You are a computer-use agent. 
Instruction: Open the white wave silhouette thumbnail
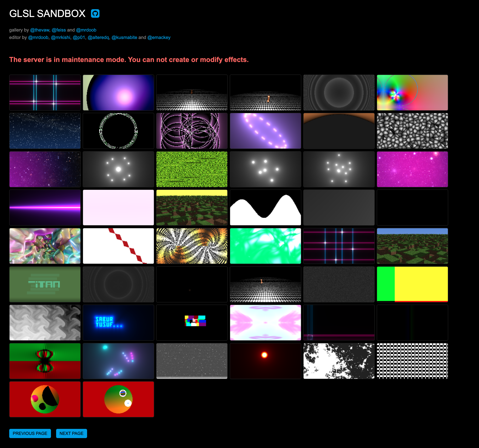pyautogui.click(x=265, y=208)
